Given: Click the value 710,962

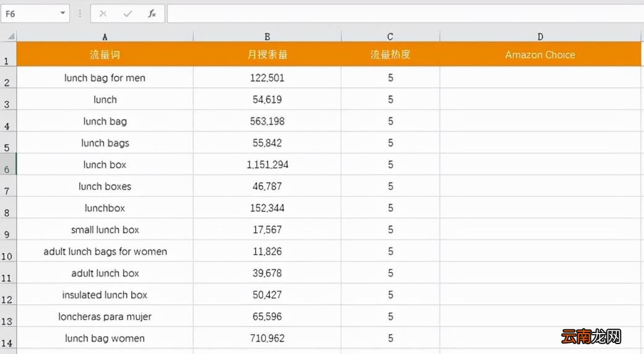Looking at the screenshot, I should (267, 338).
